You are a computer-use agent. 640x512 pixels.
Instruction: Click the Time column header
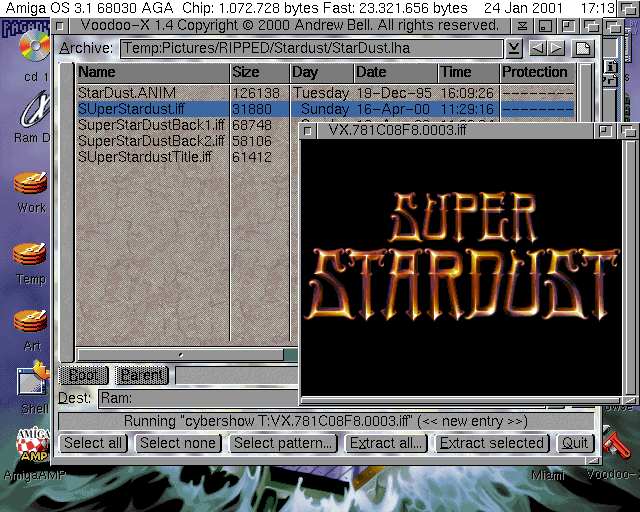(x=469, y=72)
